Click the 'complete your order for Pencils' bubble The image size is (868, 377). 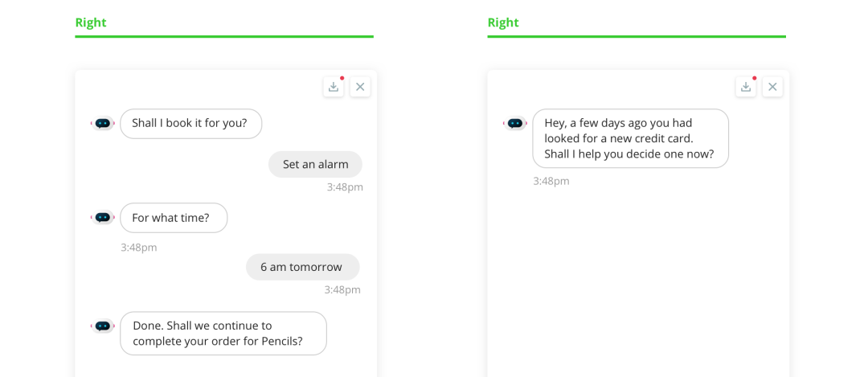[223, 334]
